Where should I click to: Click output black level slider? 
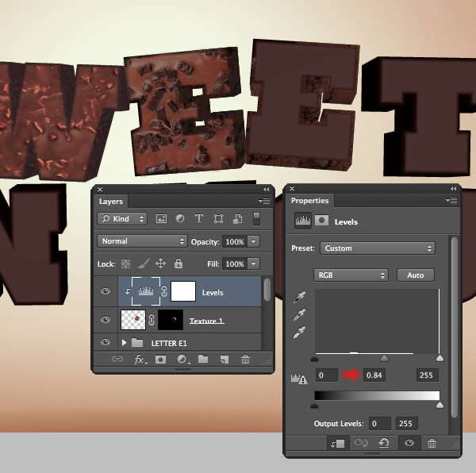[x=314, y=406]
